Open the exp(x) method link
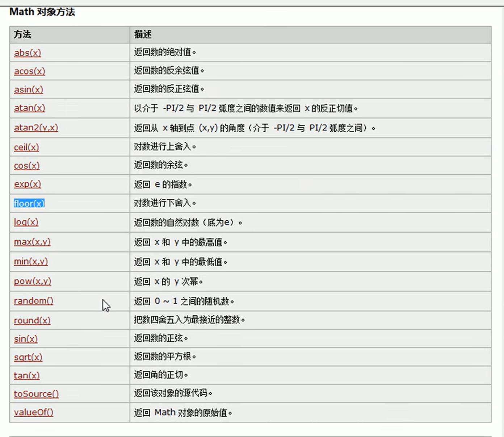The width and height of the screenshot is (504, 437). 28,184
